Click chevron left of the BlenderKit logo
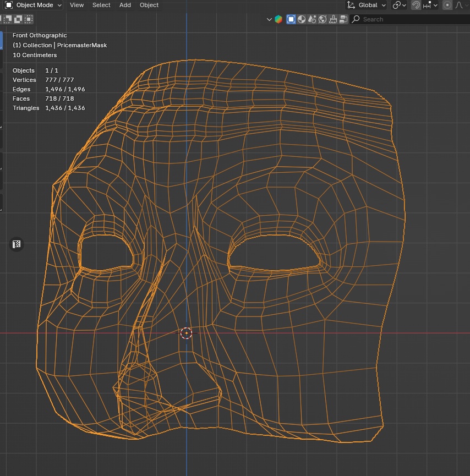This screenshot has height=476, width=470. 269,19
